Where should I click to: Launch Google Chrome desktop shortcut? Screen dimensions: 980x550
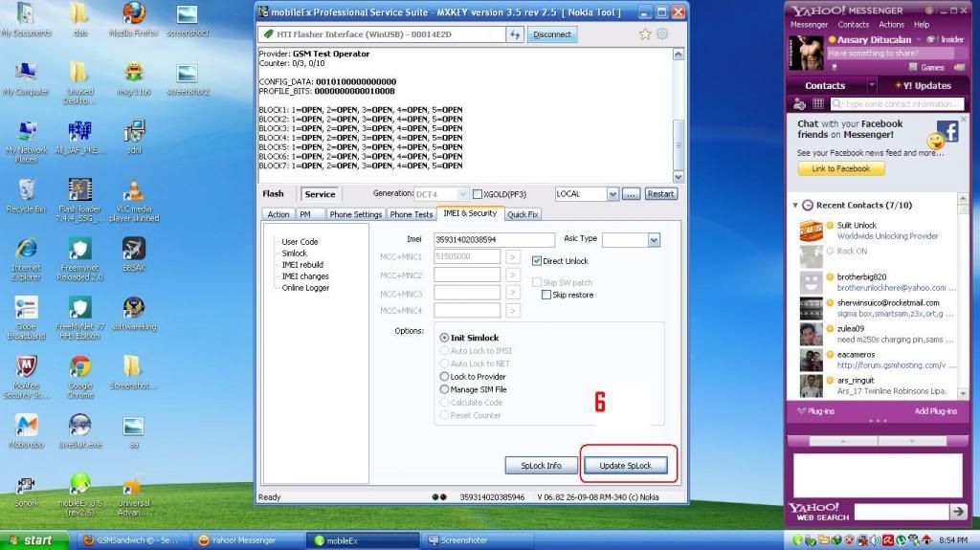80,377
